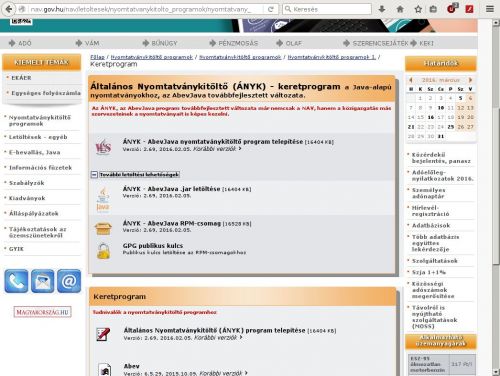
Task: Click the GPG padlock key icon
Action: [103, 251]
